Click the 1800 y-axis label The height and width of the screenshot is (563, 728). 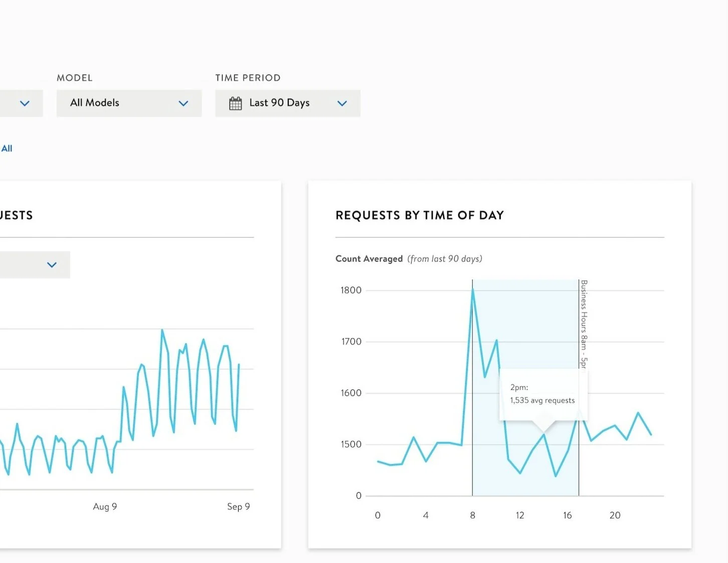coord(351,290)
